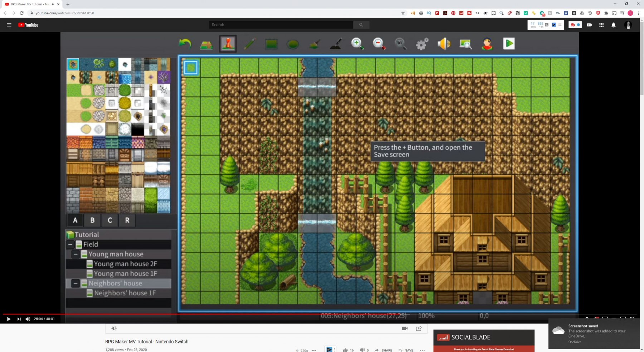Open the sound test speaker icon
644x352 pixels.
(x=444, y=44)
